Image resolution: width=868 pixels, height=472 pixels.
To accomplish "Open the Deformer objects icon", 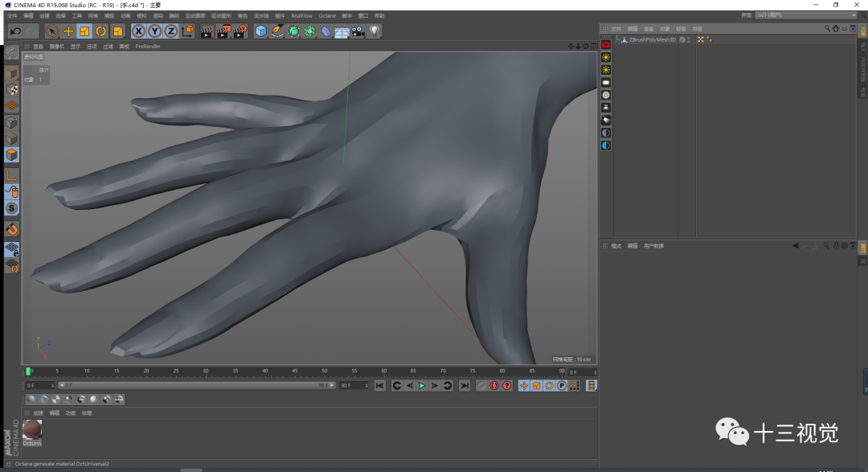I will click(x=326, y=31).
